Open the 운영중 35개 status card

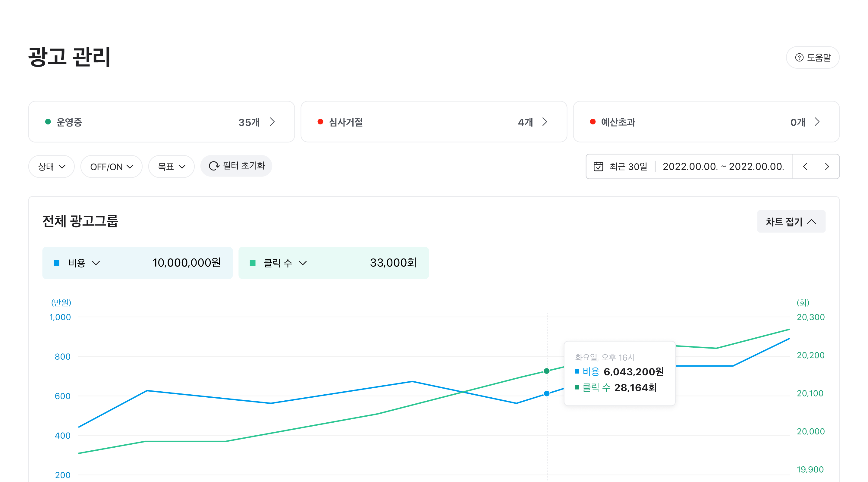[162, 122]
